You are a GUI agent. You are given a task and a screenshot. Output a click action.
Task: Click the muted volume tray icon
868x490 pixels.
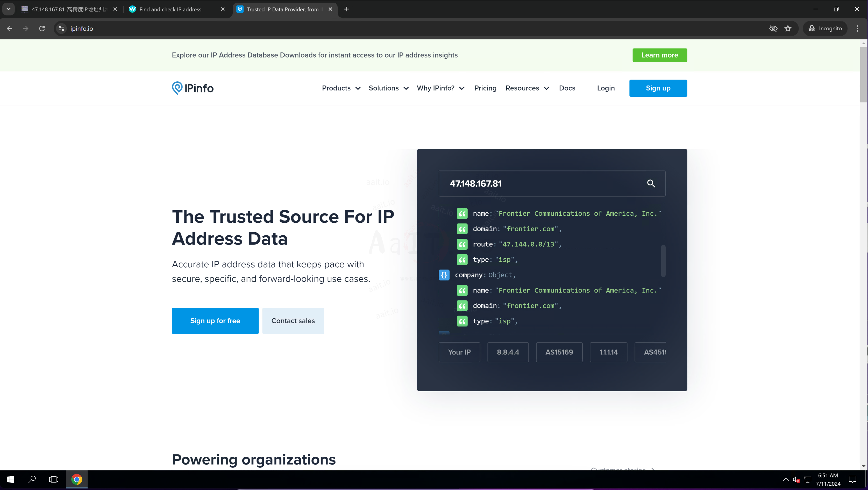tap(796, 479)
